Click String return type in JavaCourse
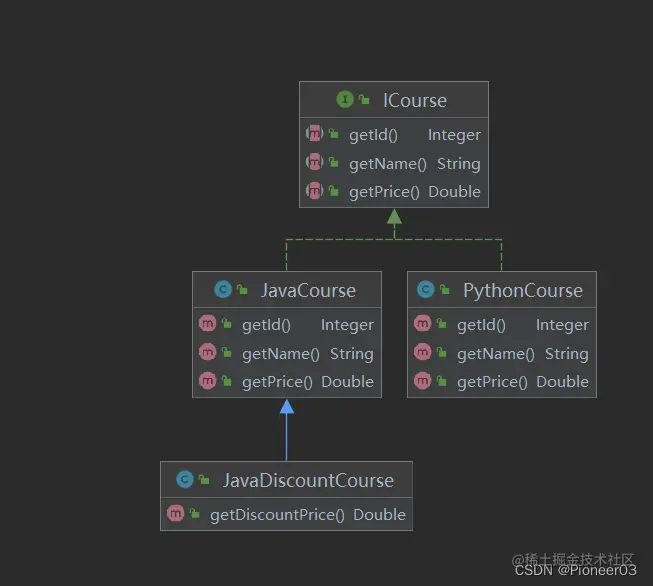 [351, 354]
